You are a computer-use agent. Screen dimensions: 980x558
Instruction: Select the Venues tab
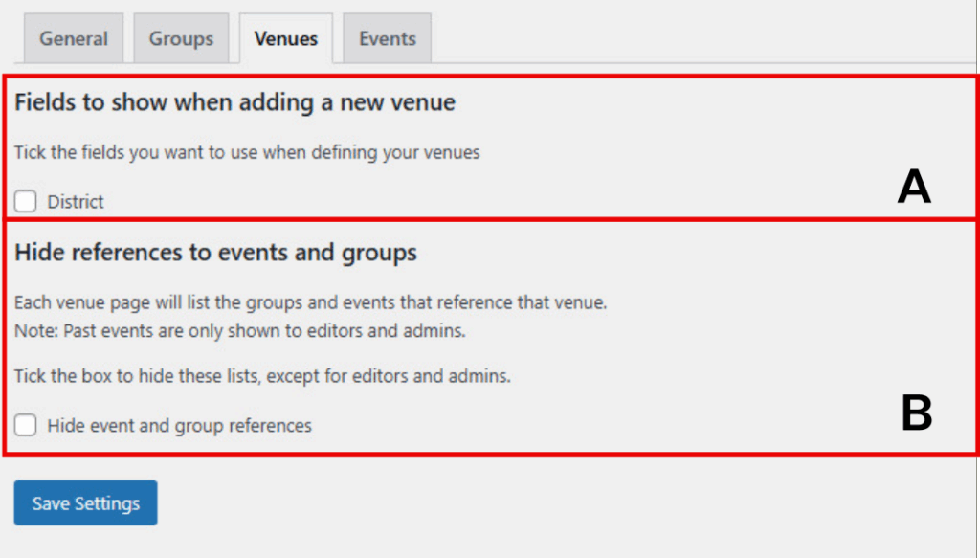(285, 38)
